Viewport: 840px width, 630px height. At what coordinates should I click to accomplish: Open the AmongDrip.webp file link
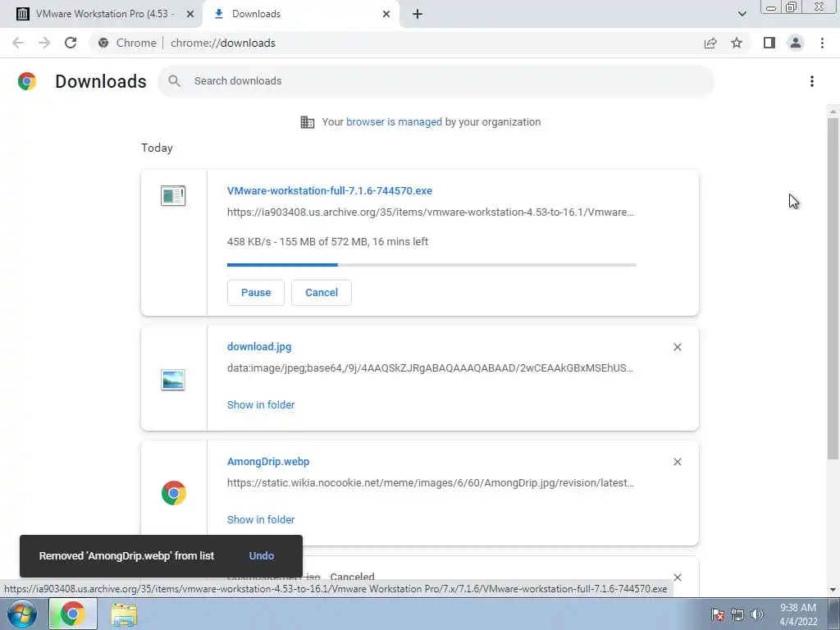[x=268, y=461]
